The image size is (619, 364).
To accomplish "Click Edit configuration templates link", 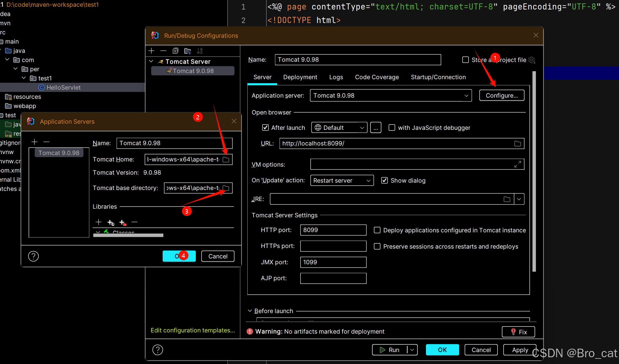I will click(192, 330).
